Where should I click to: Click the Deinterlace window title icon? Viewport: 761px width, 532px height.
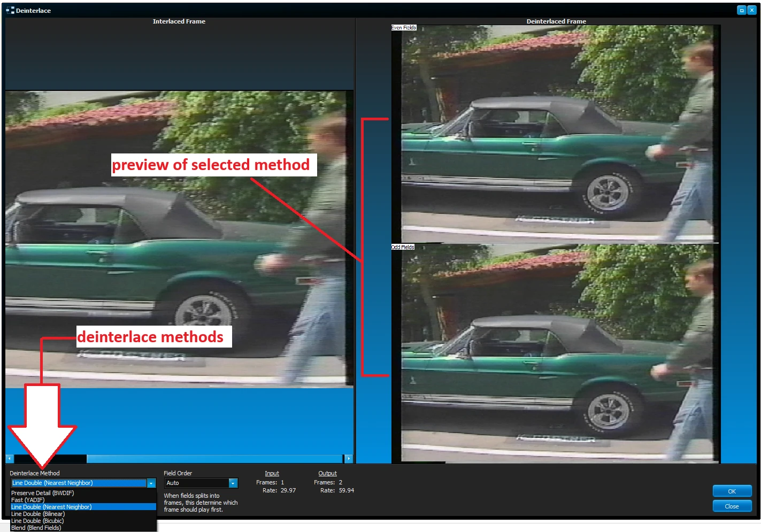click(x=10, y=10)
